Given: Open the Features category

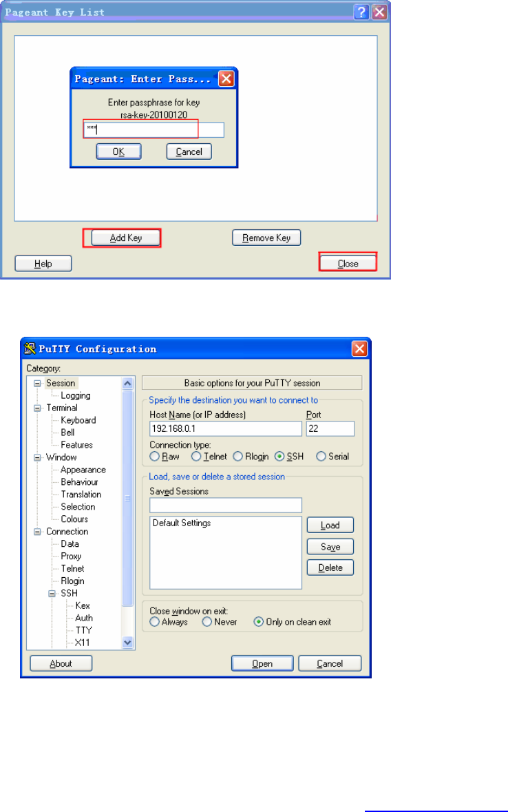Looking at the screenshot, I should tap(76, 445).
